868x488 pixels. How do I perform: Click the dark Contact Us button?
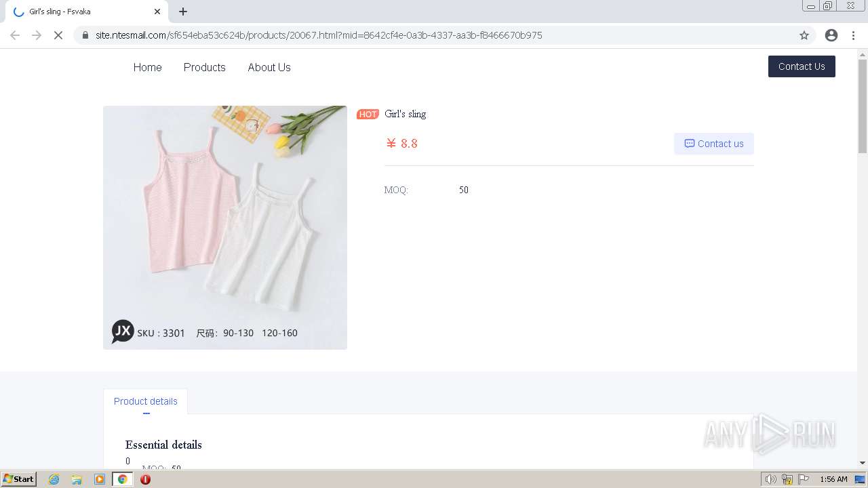click(x=802, y=66)
